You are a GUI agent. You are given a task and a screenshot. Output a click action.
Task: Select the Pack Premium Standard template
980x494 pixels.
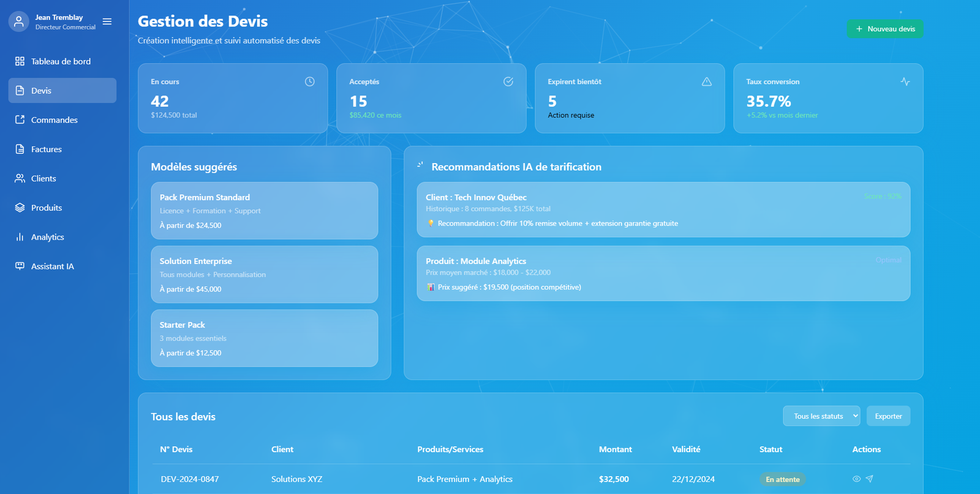(264, 211)
